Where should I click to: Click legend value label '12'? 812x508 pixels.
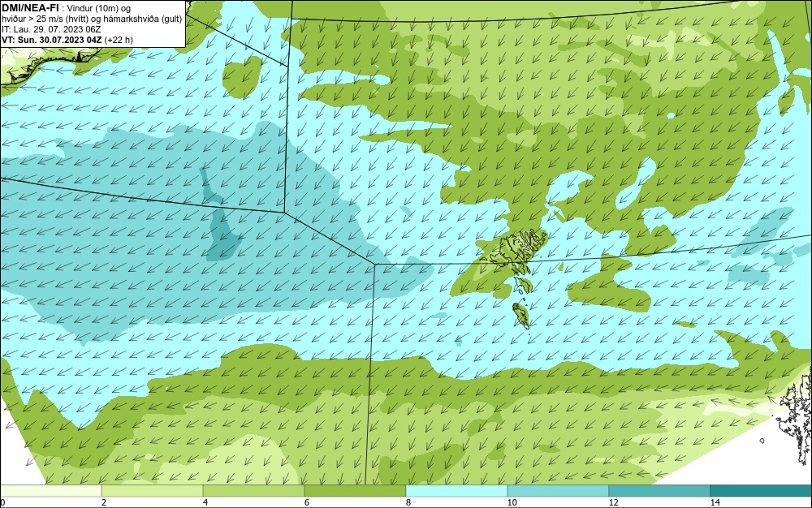tap(614, 503)
